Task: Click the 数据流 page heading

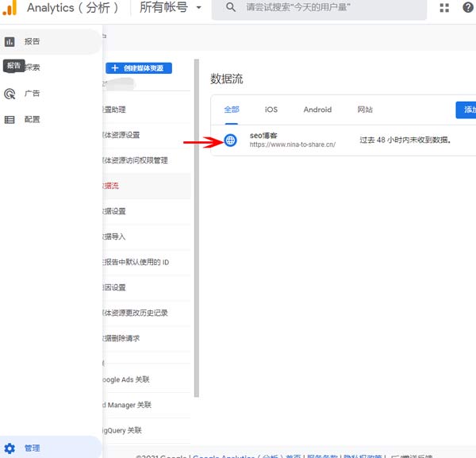Action: [x=227, y=79]
